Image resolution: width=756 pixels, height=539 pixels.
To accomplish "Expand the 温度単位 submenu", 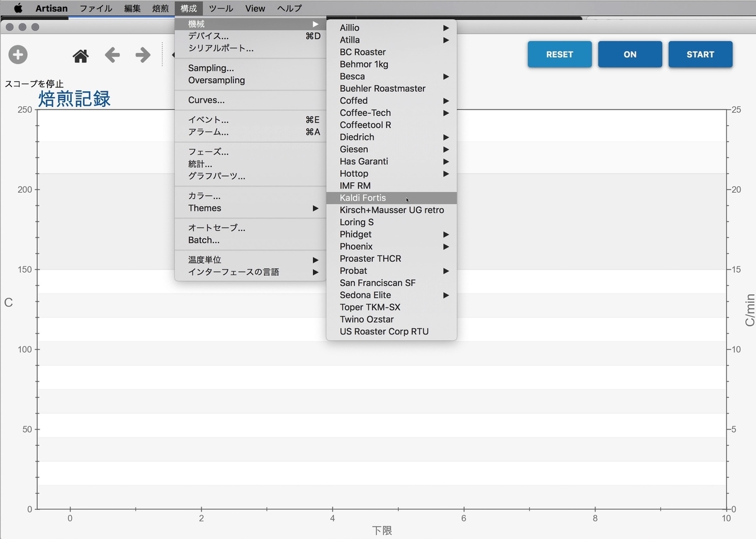I will tap(250, 260).
